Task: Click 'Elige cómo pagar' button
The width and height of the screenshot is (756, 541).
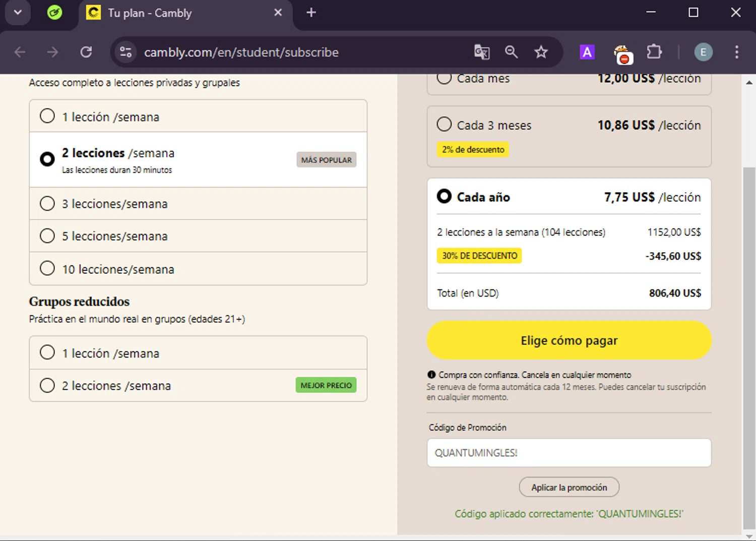Action: [569, 340]
